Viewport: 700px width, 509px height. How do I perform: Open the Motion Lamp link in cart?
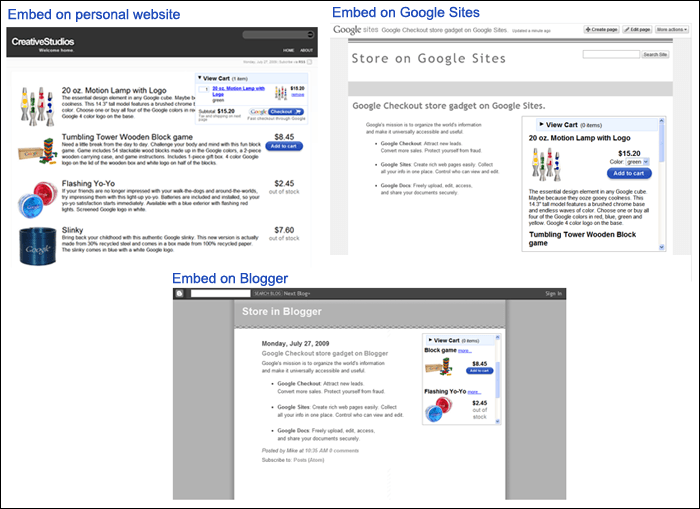click(x=238, y=91)
